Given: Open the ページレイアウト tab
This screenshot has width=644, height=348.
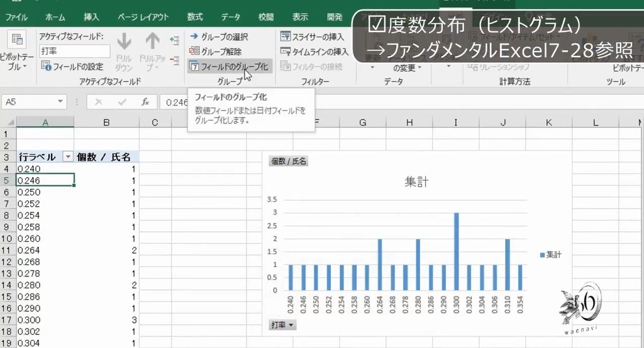Looking at the screenshot, I should (143, 17).
